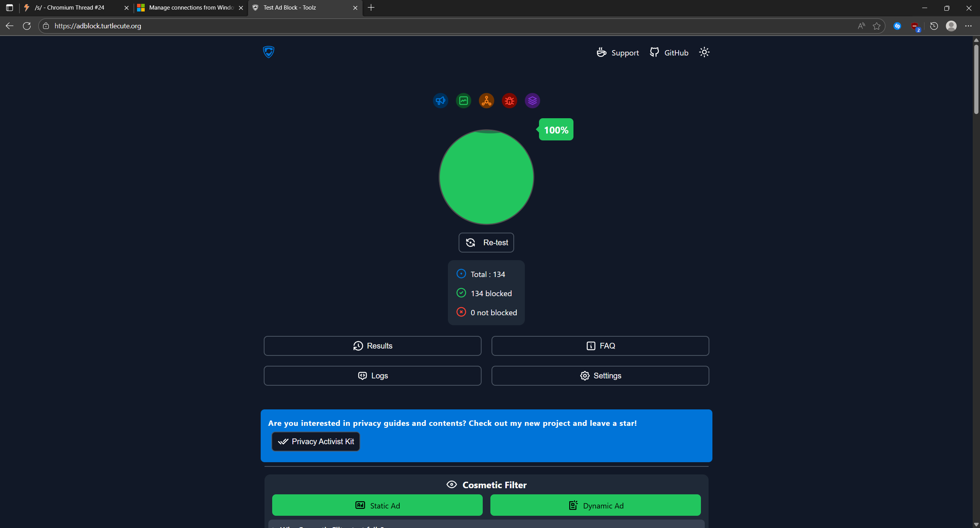Switch to Manage connections from Windows tab
The image size is (980, 528).
click(x=191, y=8)
